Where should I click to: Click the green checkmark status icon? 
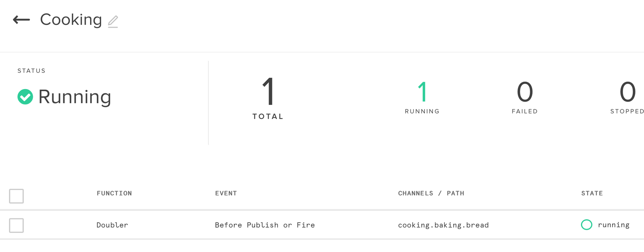point(25,97)
